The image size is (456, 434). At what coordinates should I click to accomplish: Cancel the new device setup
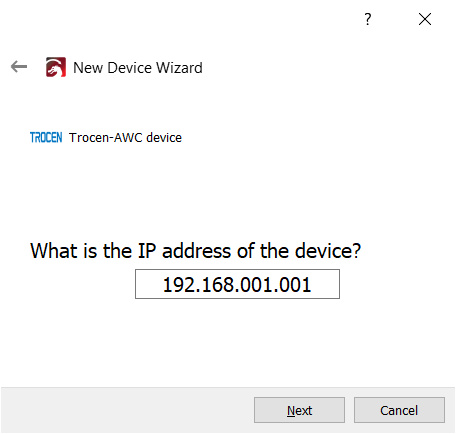tap(399, 410)
